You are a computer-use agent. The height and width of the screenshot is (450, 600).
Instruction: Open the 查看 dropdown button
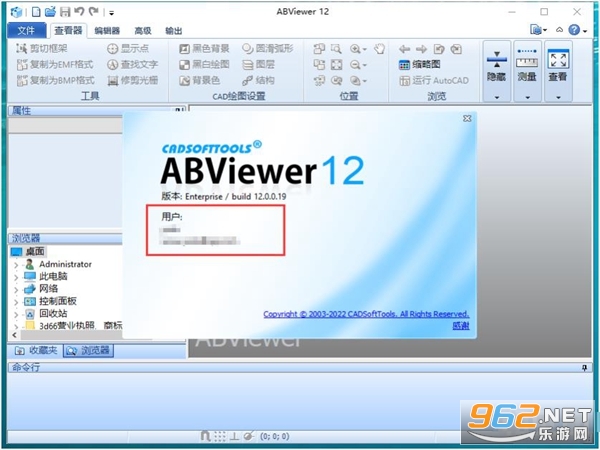[558, 71]
